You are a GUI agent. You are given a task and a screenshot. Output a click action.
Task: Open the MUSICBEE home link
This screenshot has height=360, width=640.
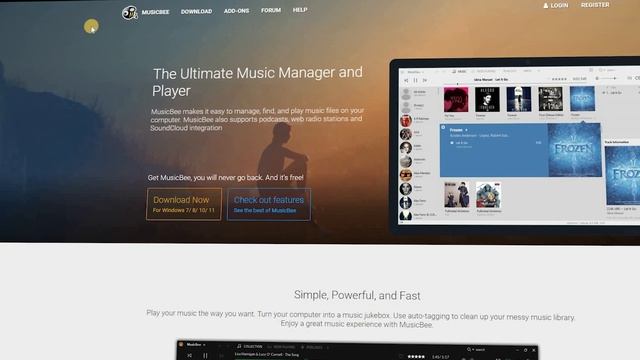click(156, 12)
